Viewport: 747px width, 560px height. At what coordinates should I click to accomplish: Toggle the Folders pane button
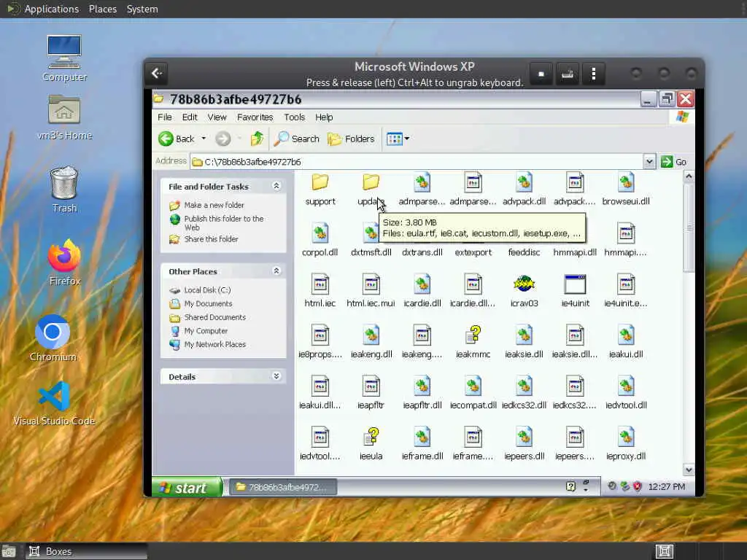point(351,139)
